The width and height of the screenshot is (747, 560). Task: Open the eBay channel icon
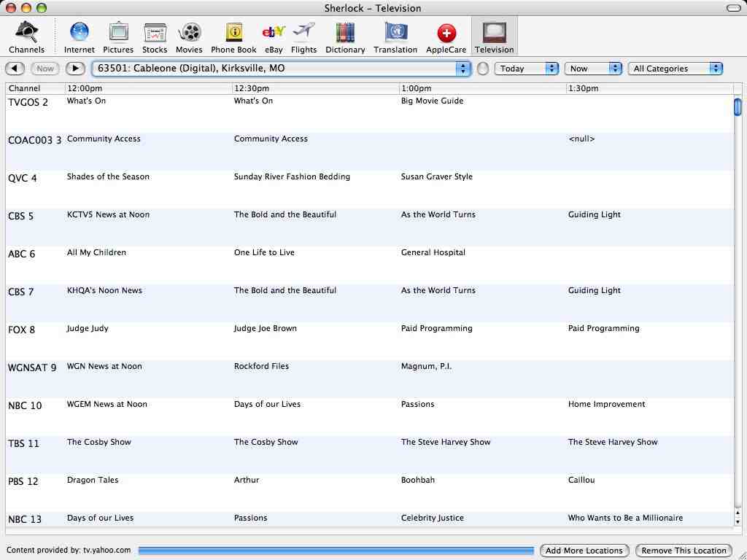(274, 37)
